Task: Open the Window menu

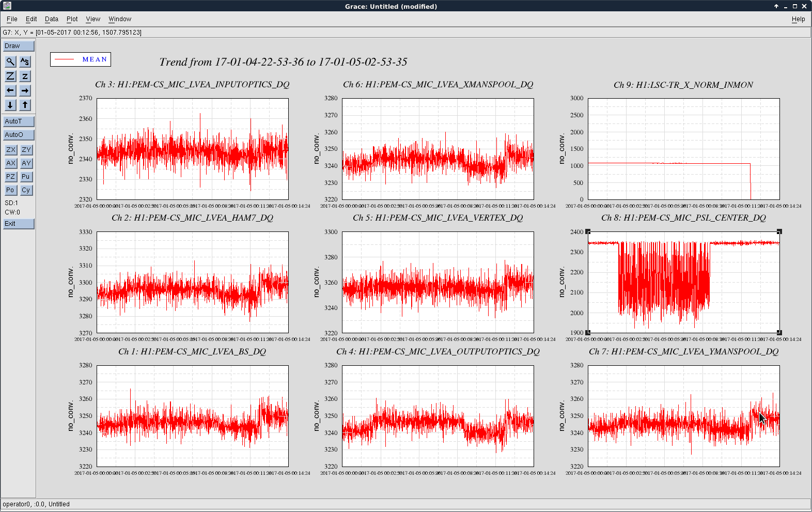Action: pos(120,19)
